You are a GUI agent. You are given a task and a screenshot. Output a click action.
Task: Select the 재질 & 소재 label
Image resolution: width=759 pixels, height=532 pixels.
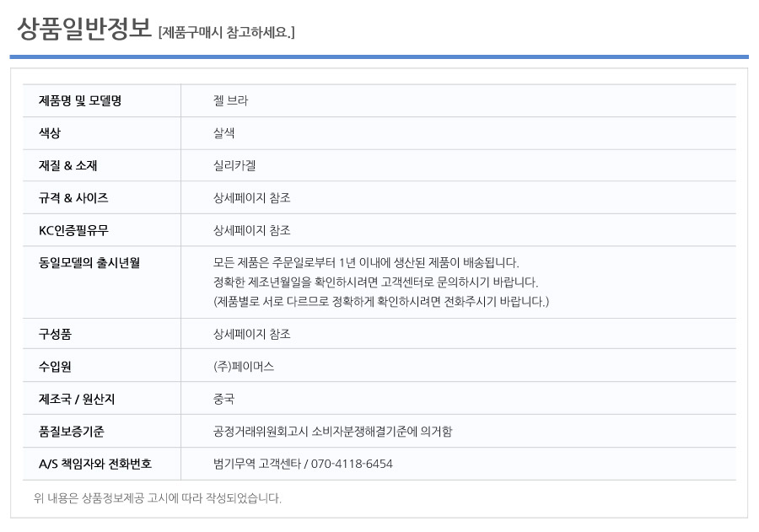[x=67, y=165]
